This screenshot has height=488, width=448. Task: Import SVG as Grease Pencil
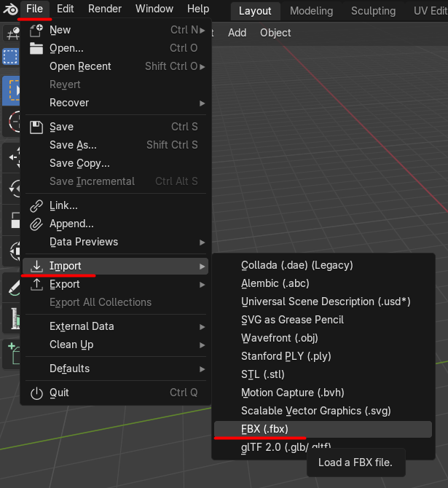[323, 320]
